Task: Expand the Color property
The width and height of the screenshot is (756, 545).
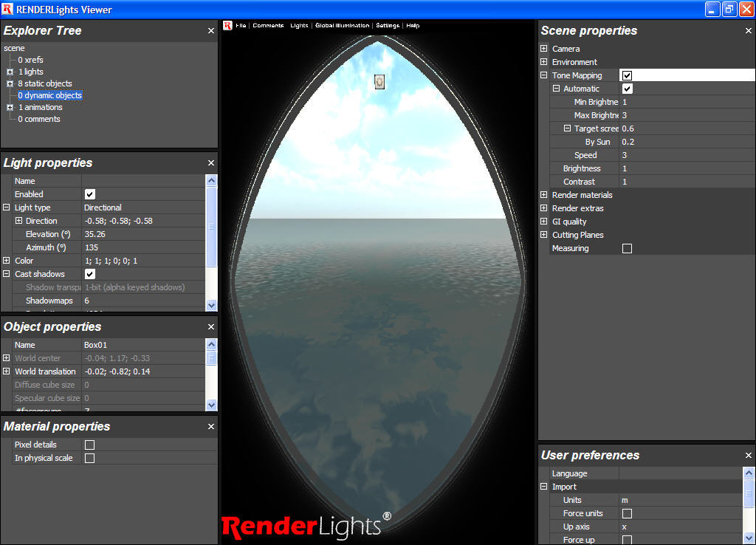Action: pyautogui.click(x=6, y=261)
